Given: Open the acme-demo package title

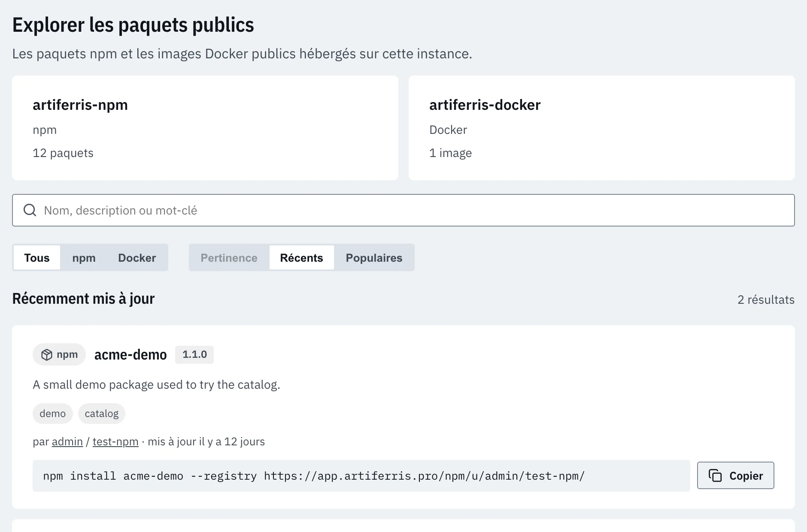Looking at the screenshot, I should pyautogui.click(x=130, y=355).
